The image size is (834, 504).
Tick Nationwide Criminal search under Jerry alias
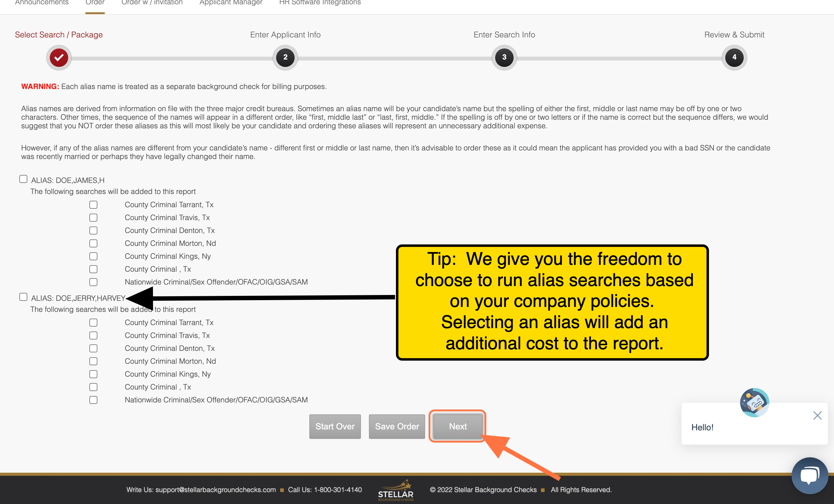click(93, 400)
